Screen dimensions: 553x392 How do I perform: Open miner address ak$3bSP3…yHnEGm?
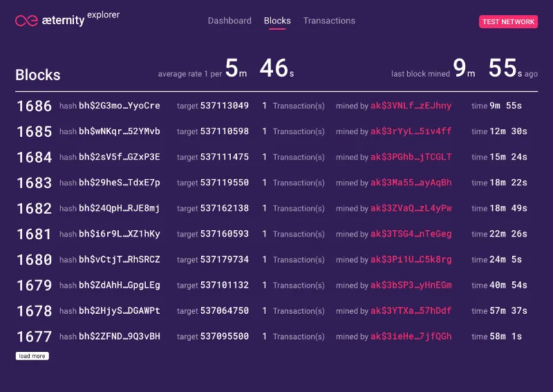click(411, 285)
